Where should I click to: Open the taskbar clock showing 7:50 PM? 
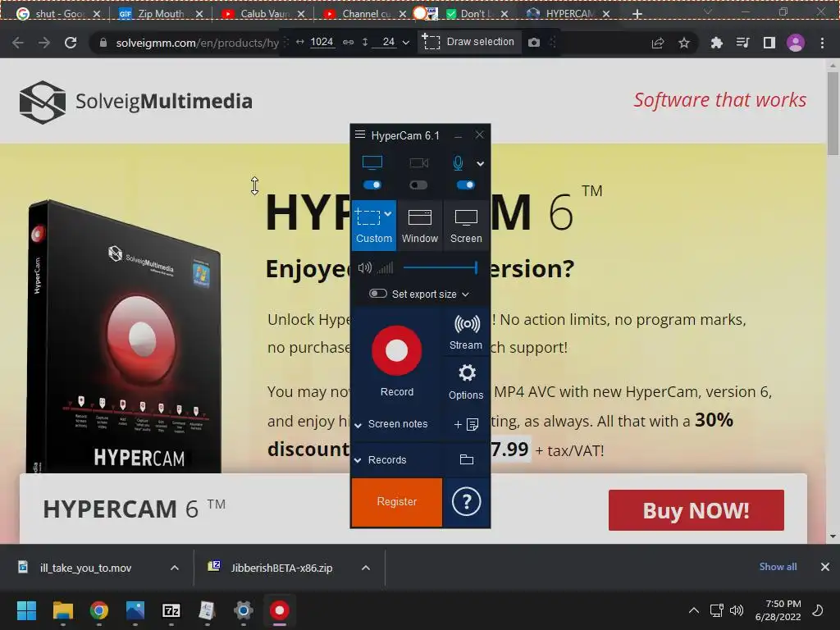pos(778,610)
